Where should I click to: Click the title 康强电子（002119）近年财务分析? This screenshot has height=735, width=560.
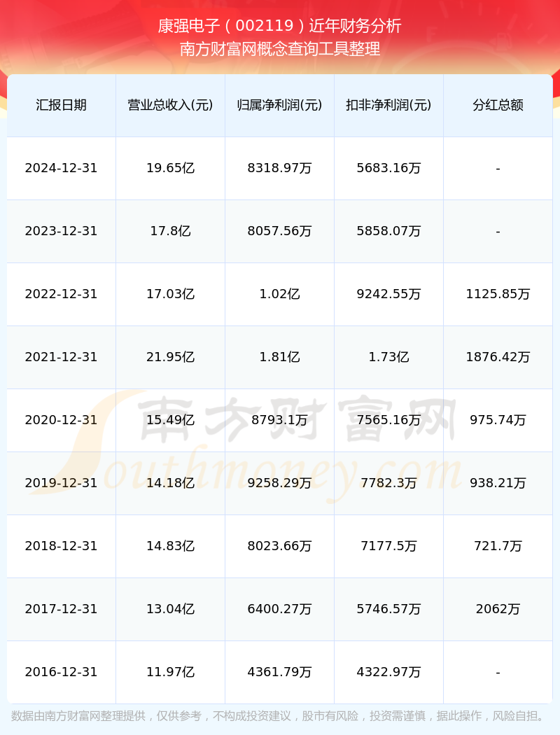(280, 26)
